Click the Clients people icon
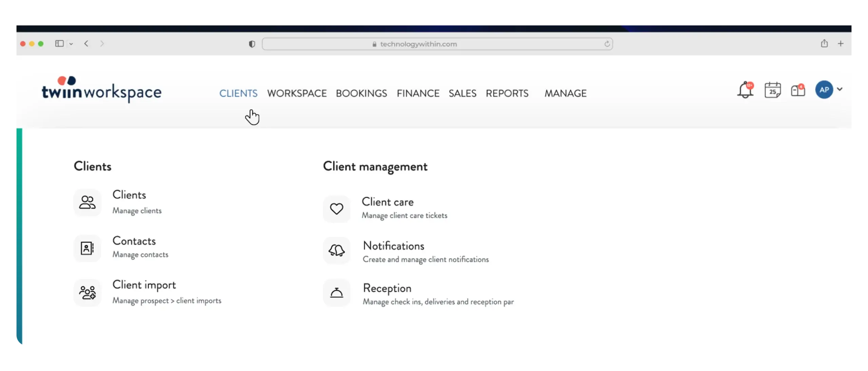Viewport: 868px width, 371px height. tap(87, 203)
